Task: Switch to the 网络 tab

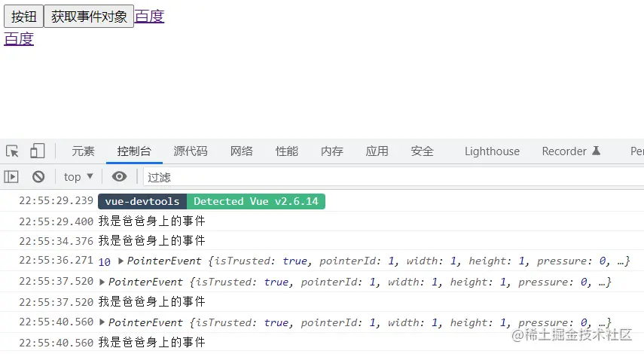Action: [x=242, y=151]
